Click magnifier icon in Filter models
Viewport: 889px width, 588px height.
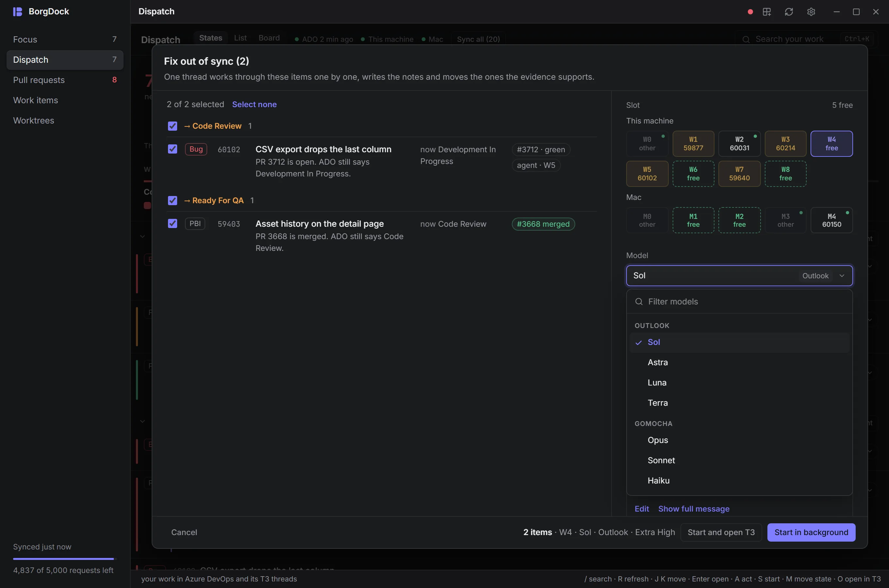coord(639,302)
